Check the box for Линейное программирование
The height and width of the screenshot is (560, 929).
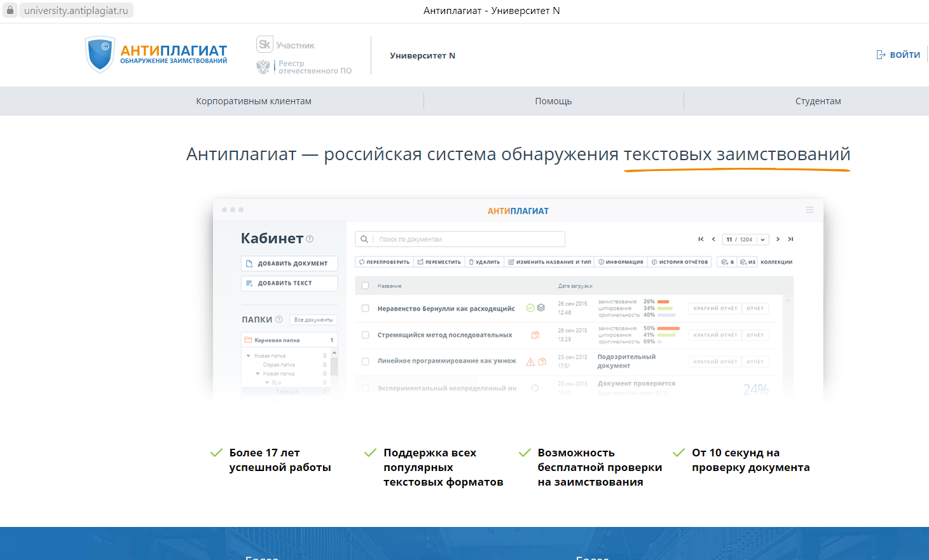click(x=365, y=362)
